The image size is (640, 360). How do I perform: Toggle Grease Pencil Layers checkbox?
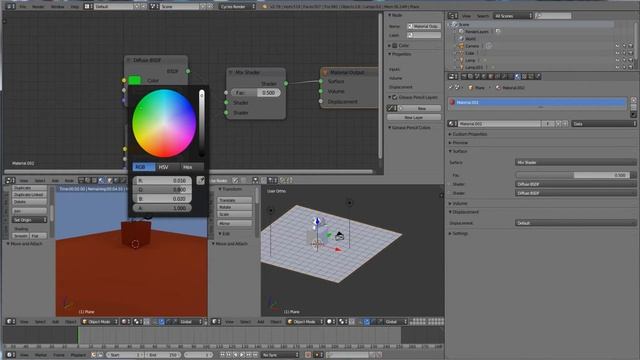[395, 97]
